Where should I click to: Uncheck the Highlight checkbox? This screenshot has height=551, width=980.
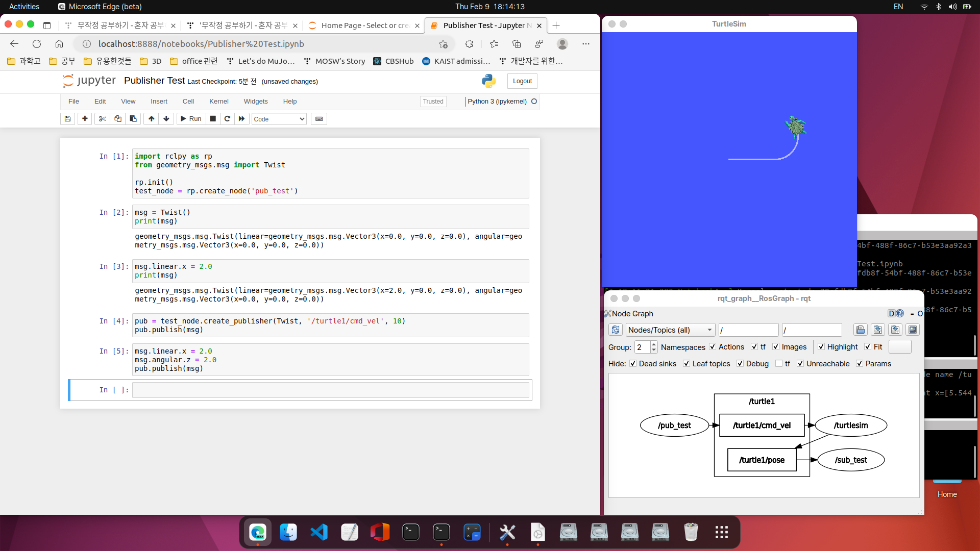point(821,347)
